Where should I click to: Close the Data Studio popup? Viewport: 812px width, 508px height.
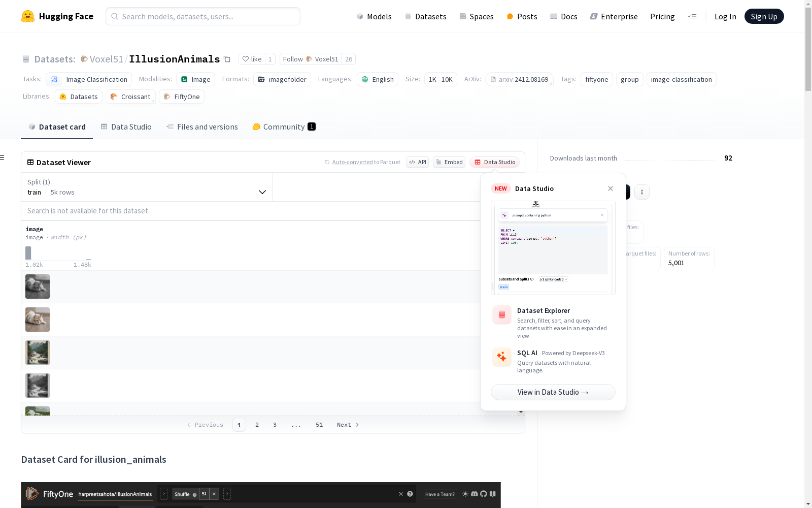point(611,188)
